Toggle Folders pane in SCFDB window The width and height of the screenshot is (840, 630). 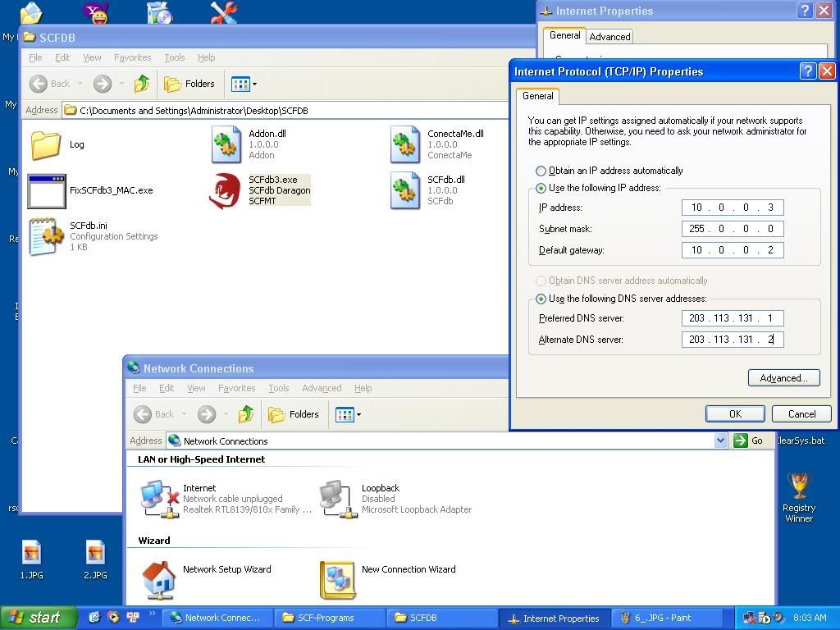(x=189, y=84)
